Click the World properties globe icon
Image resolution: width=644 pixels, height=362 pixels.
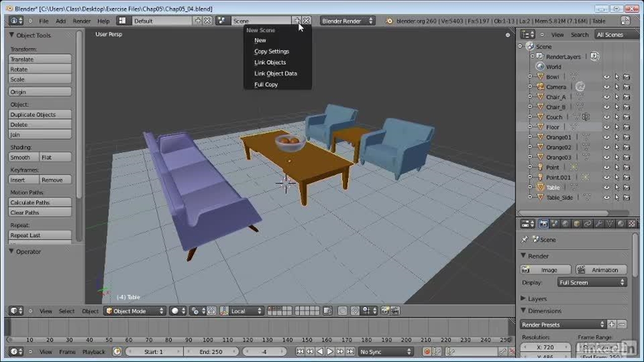click(x=566, y=224)
